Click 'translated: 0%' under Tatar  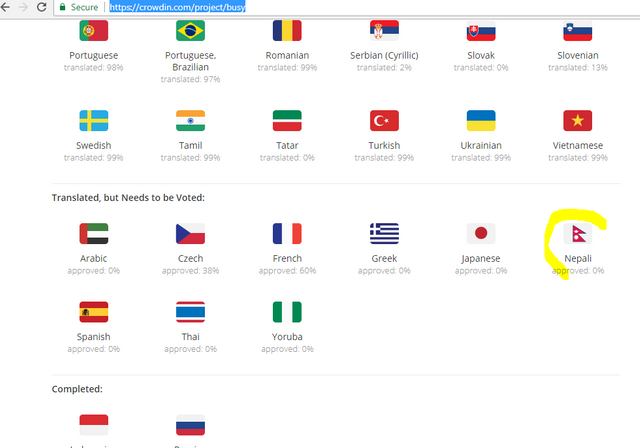pos(287,158)
